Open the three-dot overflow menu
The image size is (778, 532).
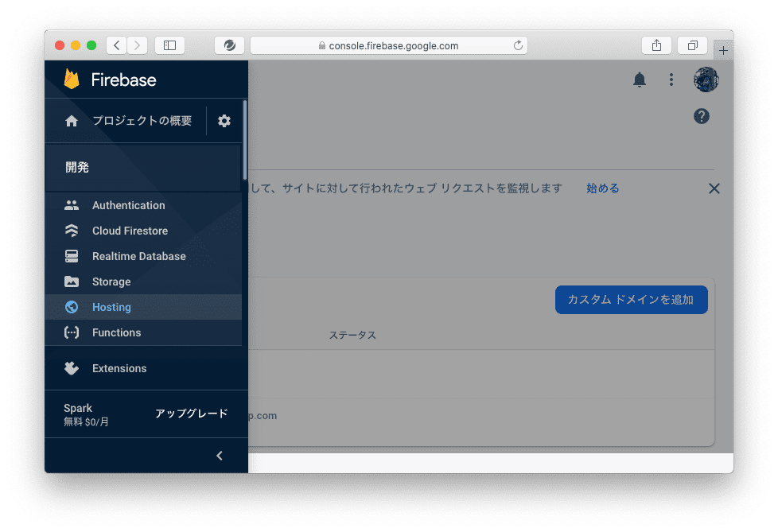click(x=671, y=80)
